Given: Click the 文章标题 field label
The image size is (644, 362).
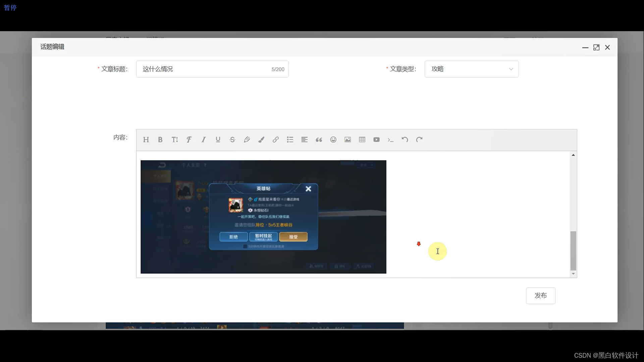Looking at the screenshot, I should pos(114,69).
